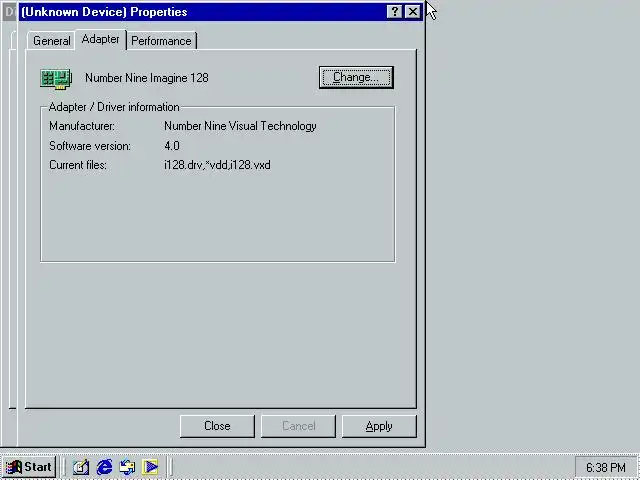Close the Properties dialog via title X

(413, 12)
